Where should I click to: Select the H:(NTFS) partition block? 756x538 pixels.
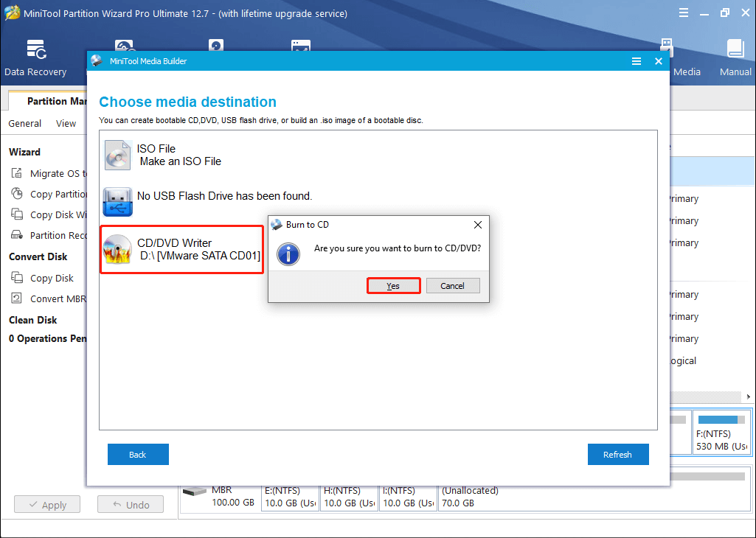[x=349, y=497]
